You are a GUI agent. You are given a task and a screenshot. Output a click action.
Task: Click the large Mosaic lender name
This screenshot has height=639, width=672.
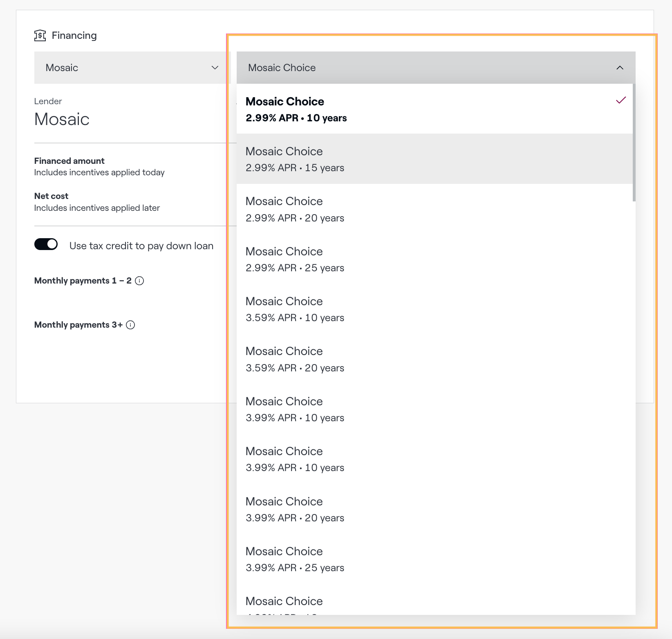62,119
